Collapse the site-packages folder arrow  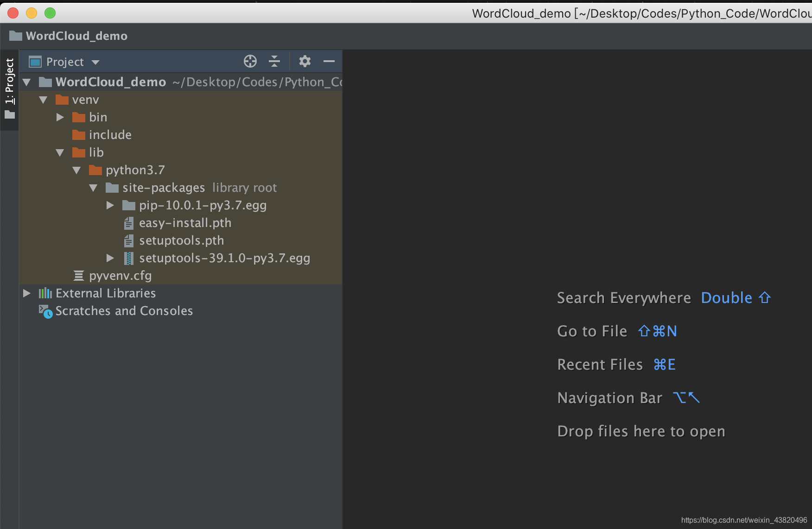[x=94, y=188]
